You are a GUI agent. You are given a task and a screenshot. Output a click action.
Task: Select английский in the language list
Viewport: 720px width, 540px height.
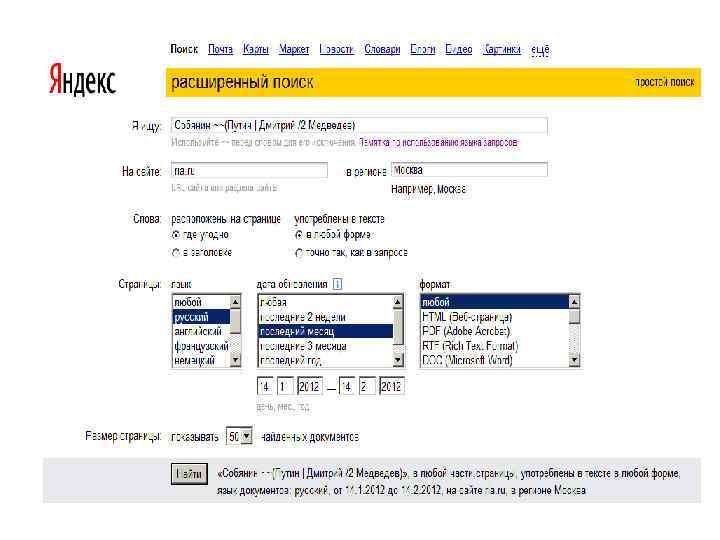coord(201,331)
